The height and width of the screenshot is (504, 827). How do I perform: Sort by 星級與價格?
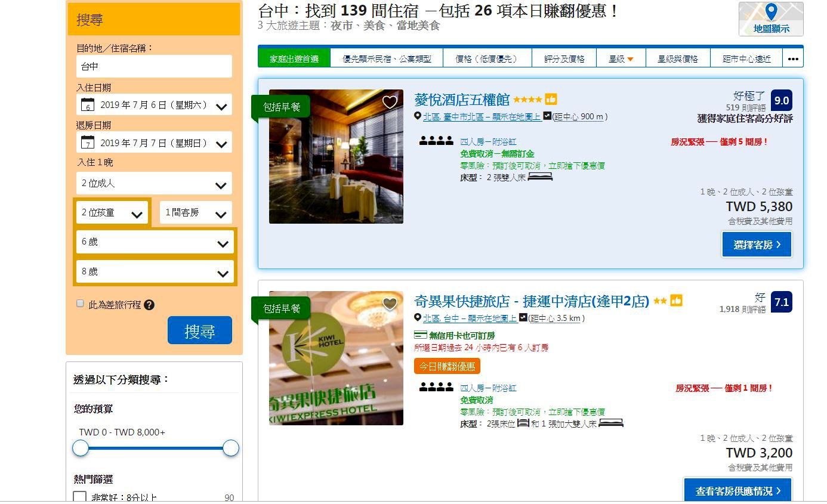[x=678, y=58]
